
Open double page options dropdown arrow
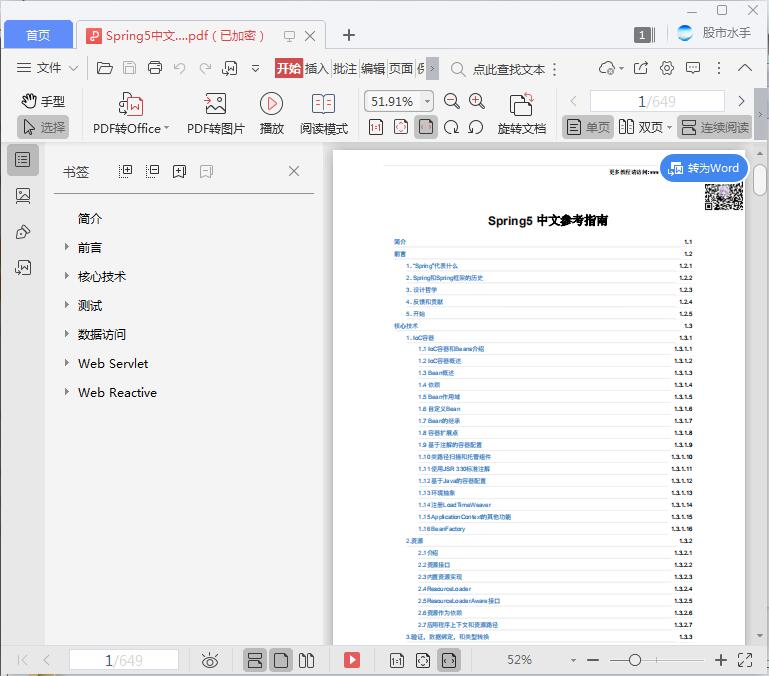[669, 128]
